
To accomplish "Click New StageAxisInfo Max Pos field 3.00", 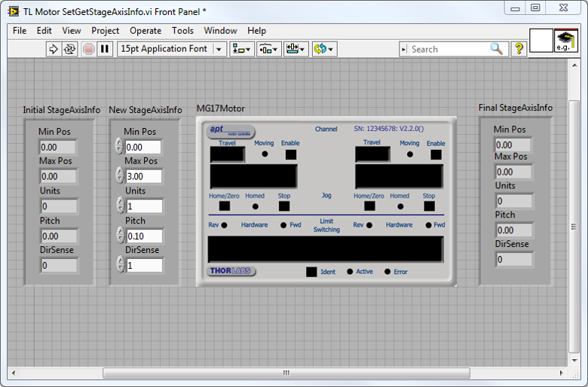I will [144, 176].
